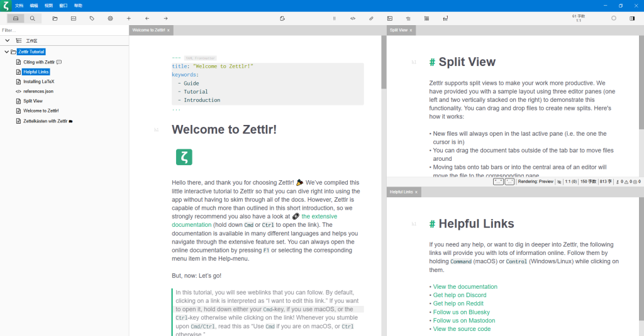Viewport: 644px width, 336px height.
Task: Insert a task list icon
Action: tap(408, 18)
